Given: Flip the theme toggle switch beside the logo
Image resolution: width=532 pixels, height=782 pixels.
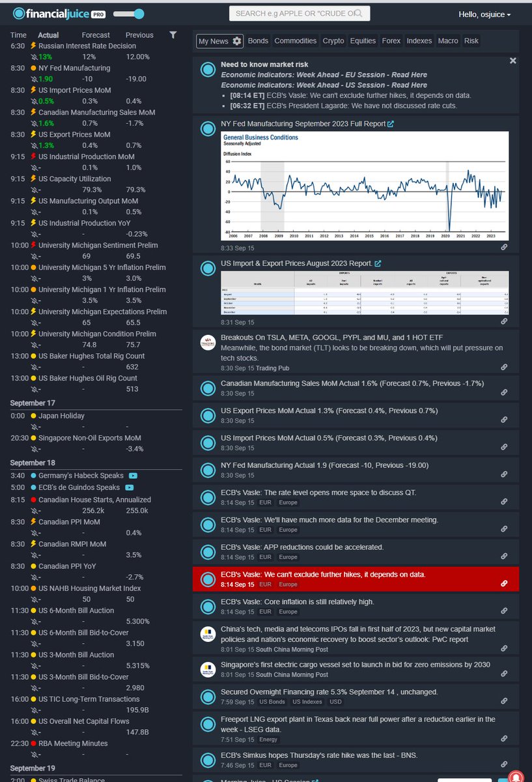Looking at the screenshot, I should (128, 14).
